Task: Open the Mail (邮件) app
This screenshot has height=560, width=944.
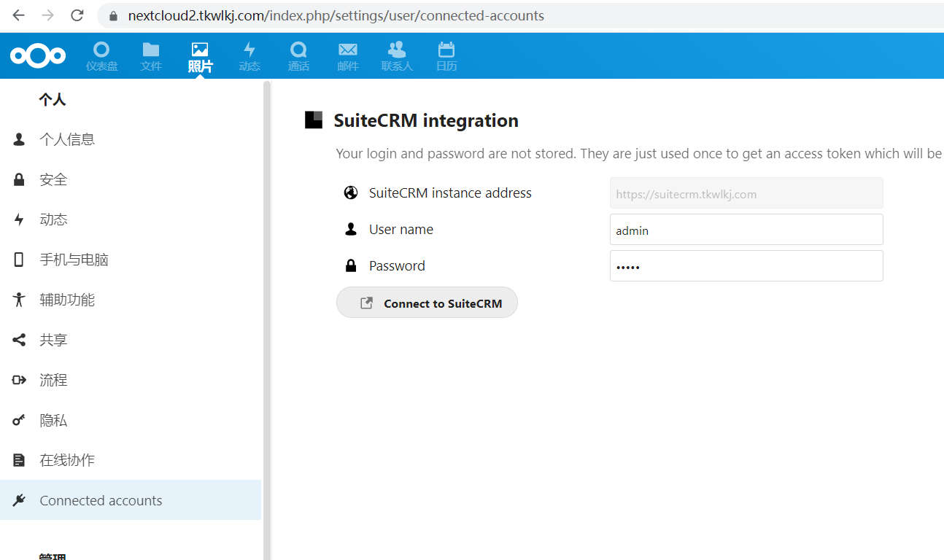Action: point(348,56)
